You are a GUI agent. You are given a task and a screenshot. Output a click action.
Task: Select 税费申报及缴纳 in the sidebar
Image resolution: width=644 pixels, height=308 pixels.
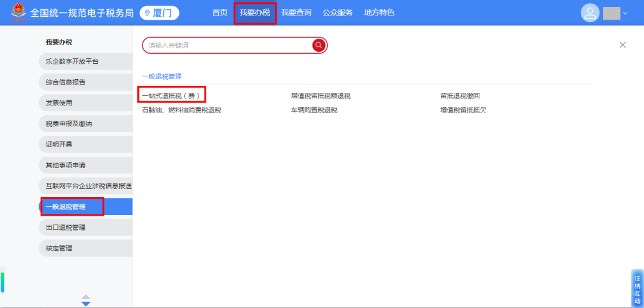pos(86,124)
